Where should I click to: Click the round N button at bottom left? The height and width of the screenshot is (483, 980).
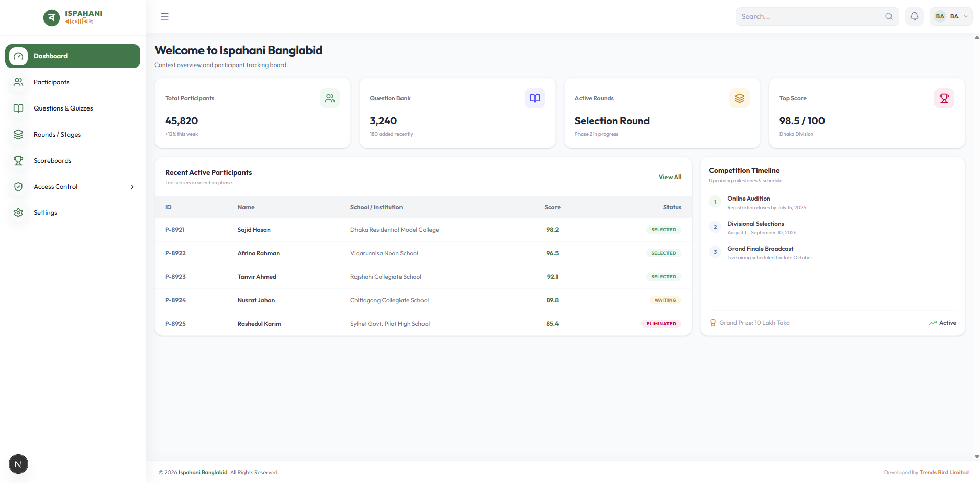(18, 464)
